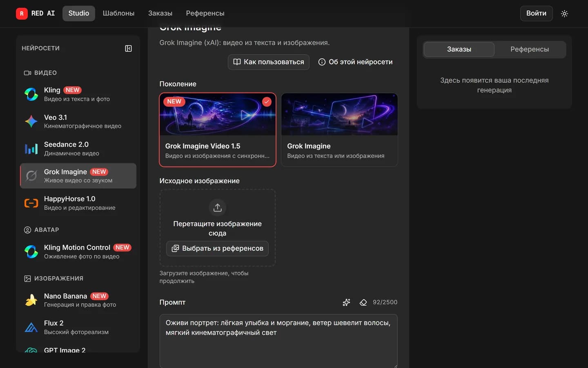Viewport: 588px width, 368px height.
Task: Select Grok Imagine Video 1.5 generation card
Action: 218,130
